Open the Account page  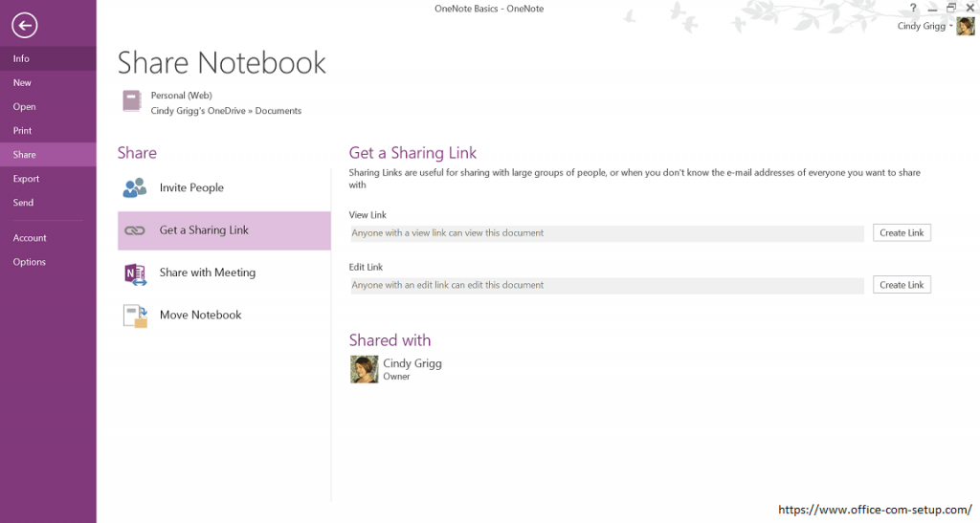[x=48, y=238]
